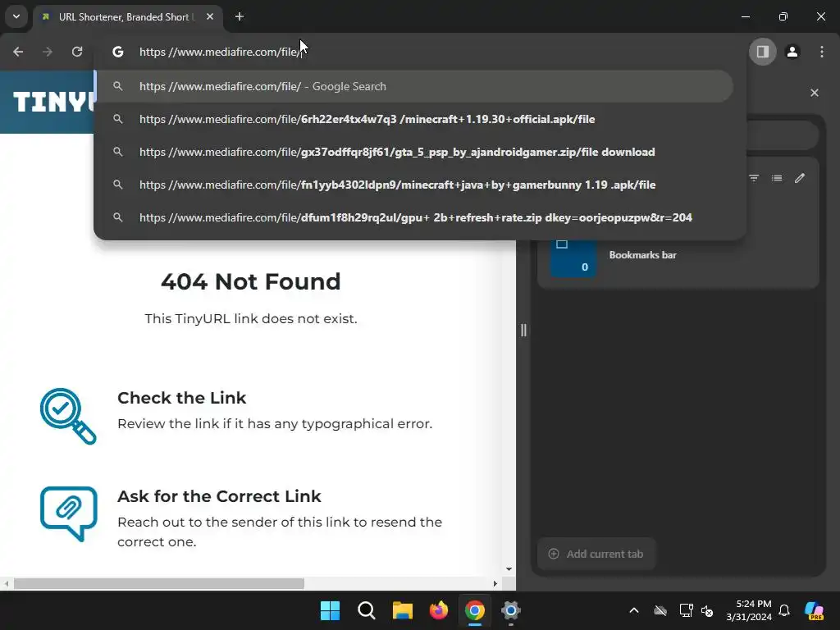Click the forward navigation arrow

[x=48, y=52]
